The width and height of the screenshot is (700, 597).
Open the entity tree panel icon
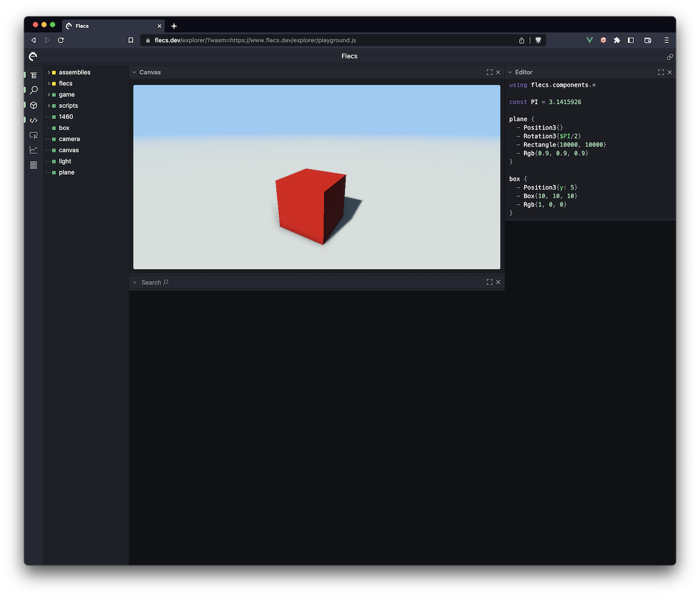tap(33, 75)
